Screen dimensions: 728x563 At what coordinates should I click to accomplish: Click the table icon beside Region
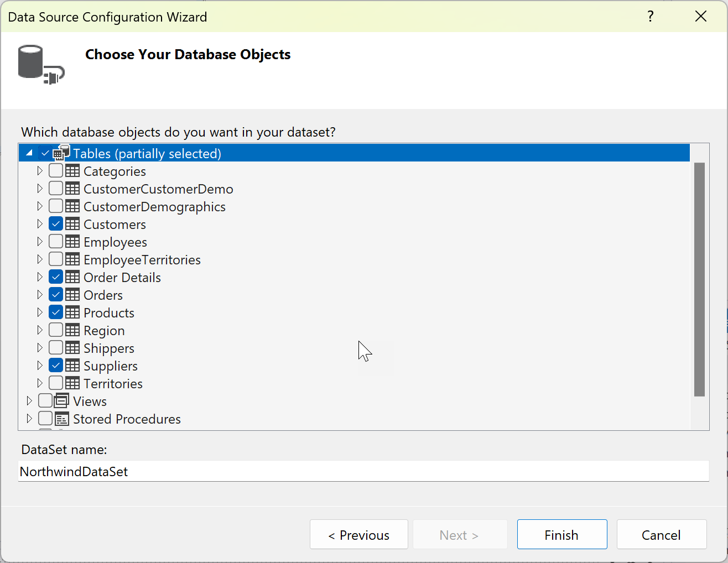click(72, 330)
